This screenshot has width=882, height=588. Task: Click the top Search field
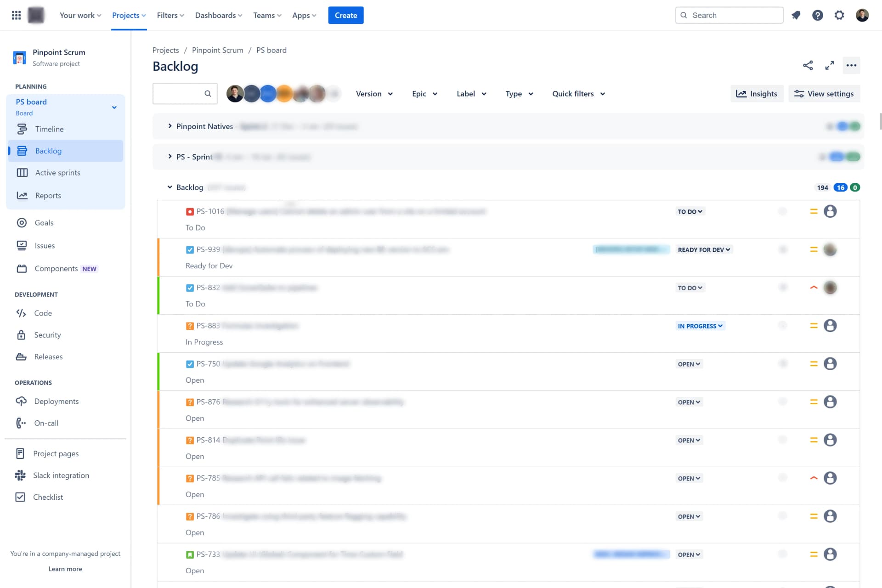[x=729, y=15]
